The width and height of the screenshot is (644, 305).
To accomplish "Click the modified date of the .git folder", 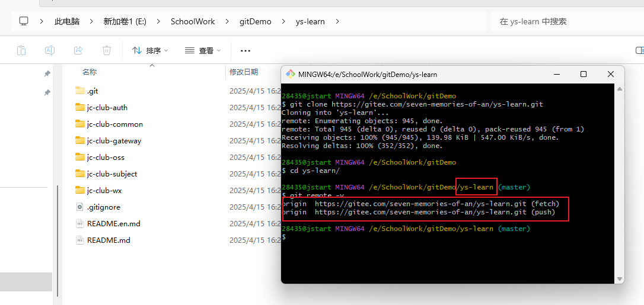I will (254, 91).
